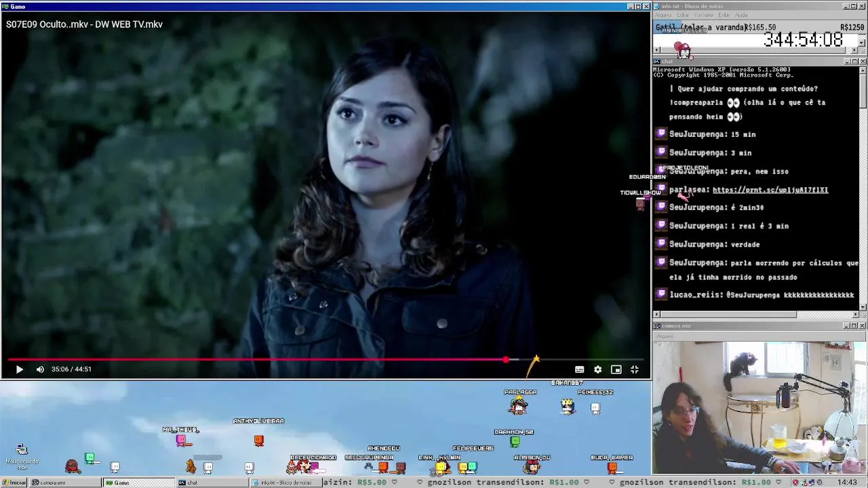Switch to chat taskbar button

click(x=212, y=483)
